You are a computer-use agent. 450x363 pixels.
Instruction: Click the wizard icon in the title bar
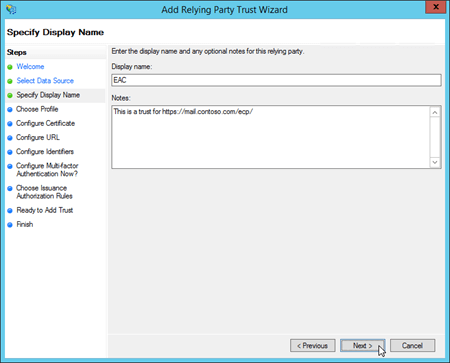pyautogui.click(x=11, y=9)
